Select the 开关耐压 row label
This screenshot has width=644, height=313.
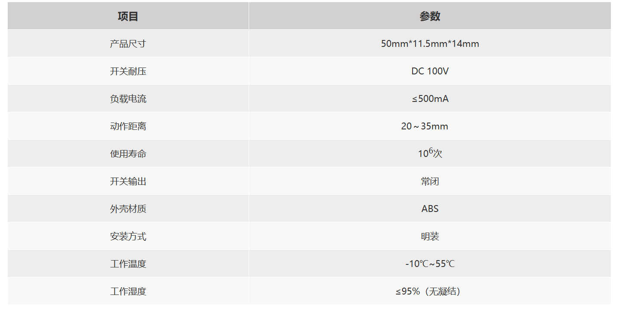128,71
